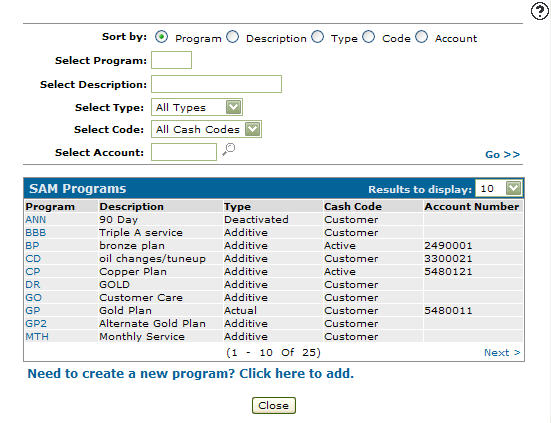The image size is (551, 423).
Task: Open the help question mark icon
Action: click(x=539, y=12)
